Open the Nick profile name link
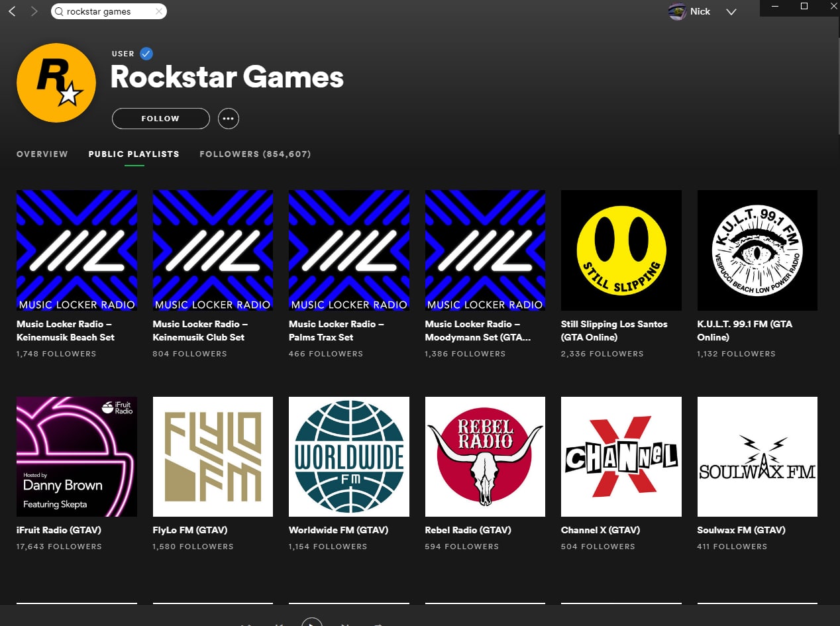 (700, 11)
